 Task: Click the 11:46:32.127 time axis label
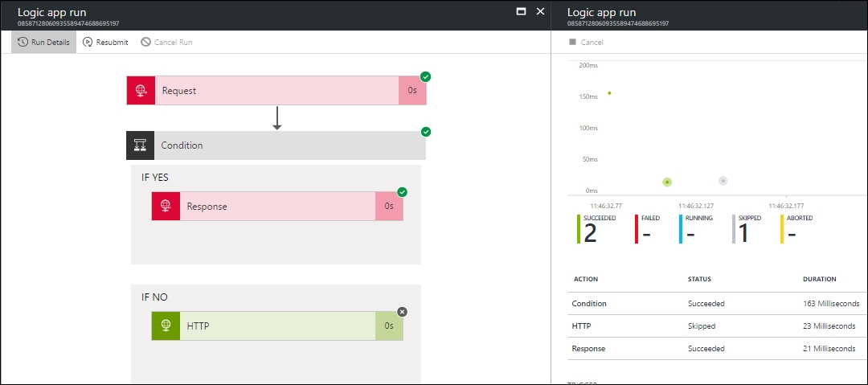click(x=696, y=206)
